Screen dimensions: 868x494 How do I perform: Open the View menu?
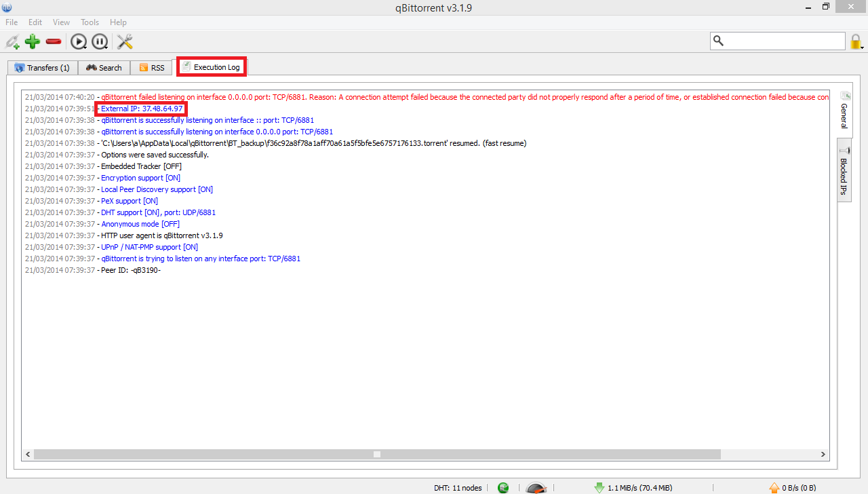tap(61, 22)
